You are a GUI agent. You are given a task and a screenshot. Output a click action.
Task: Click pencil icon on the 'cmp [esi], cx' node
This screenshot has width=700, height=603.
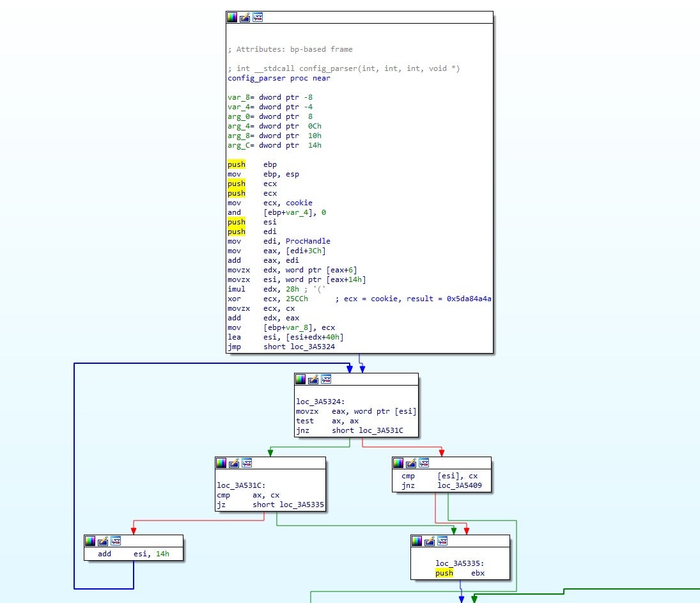pyautogui.click(x=410, y=463)
